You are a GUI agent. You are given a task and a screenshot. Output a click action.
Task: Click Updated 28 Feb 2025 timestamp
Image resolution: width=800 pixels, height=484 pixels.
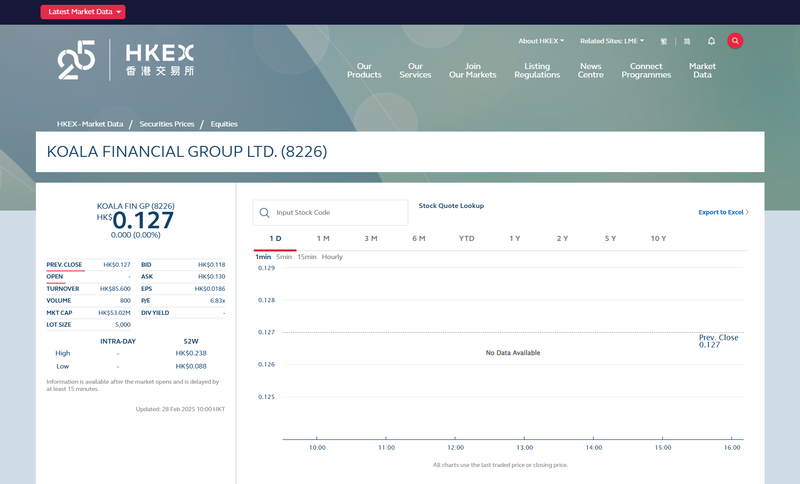pyautogui.click(x=180, y=409)
